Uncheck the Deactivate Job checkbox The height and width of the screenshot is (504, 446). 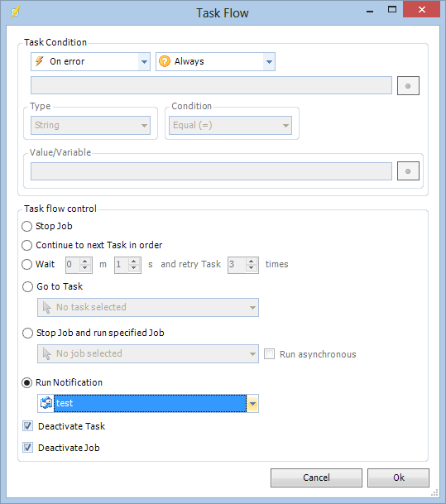(27, 448)
